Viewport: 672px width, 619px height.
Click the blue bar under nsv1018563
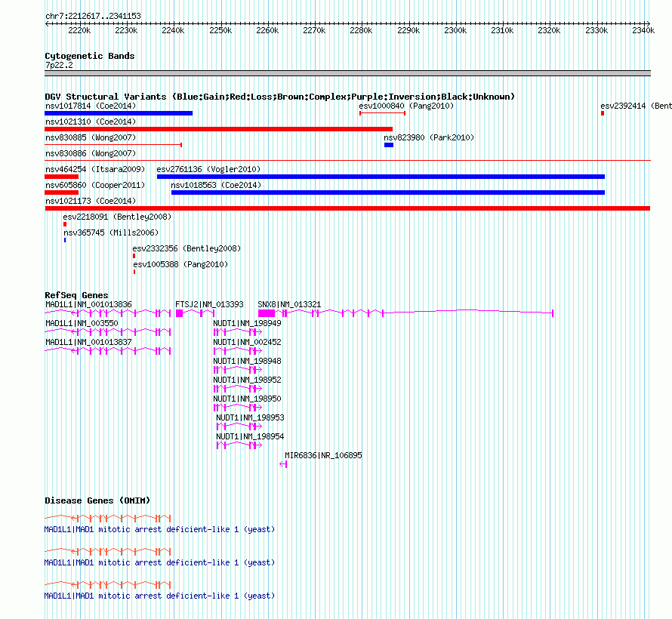click(388, 192)
